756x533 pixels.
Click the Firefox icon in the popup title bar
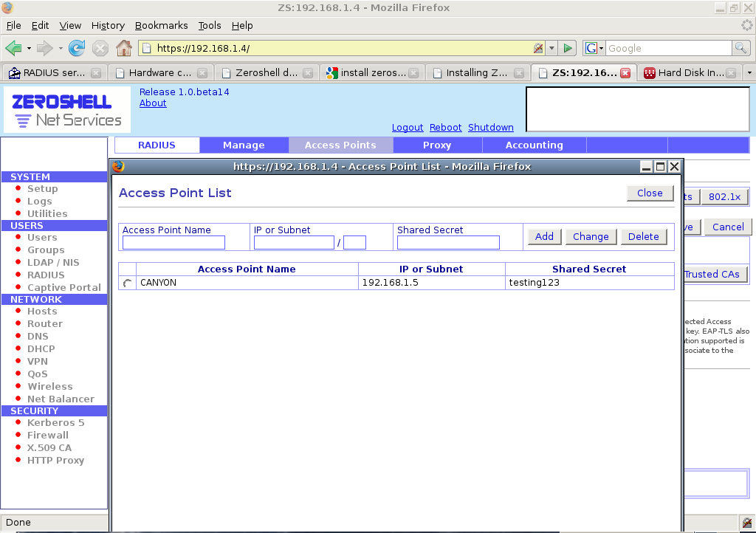click(119, 166)
